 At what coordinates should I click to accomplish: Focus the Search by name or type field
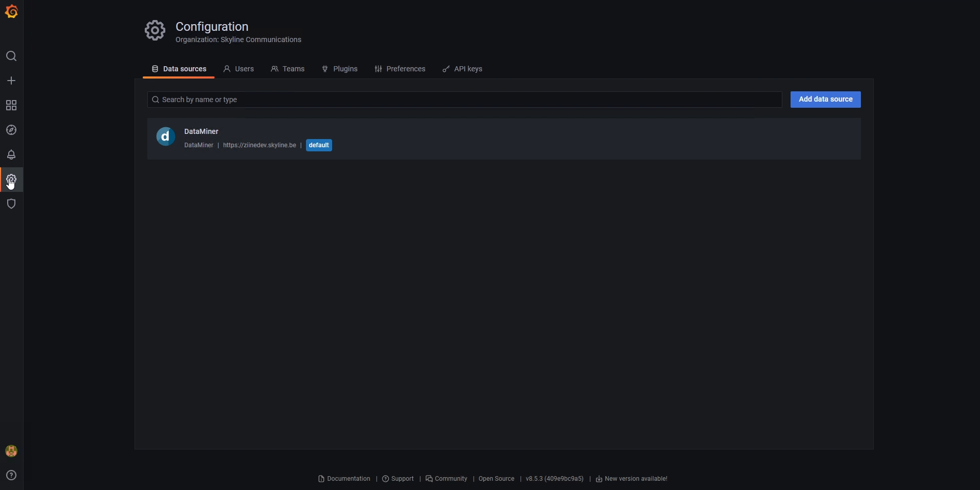coord(465,100)
